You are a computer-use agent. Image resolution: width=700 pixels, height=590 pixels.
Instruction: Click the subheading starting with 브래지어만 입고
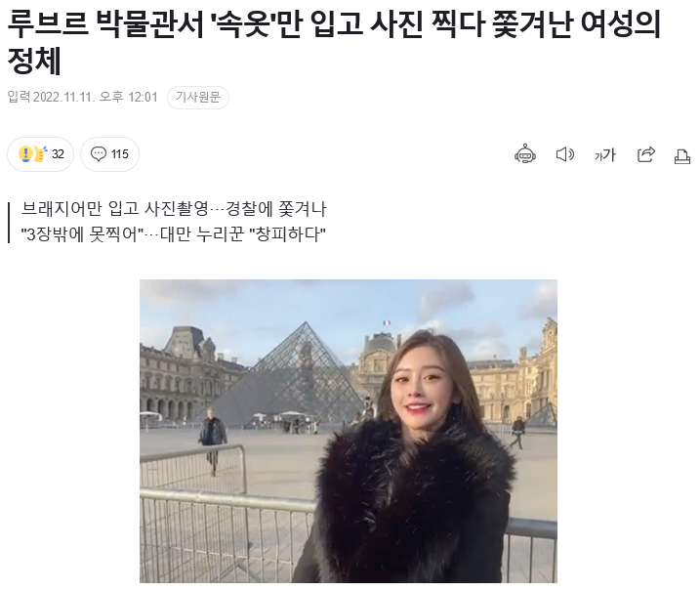coord(174,209)
